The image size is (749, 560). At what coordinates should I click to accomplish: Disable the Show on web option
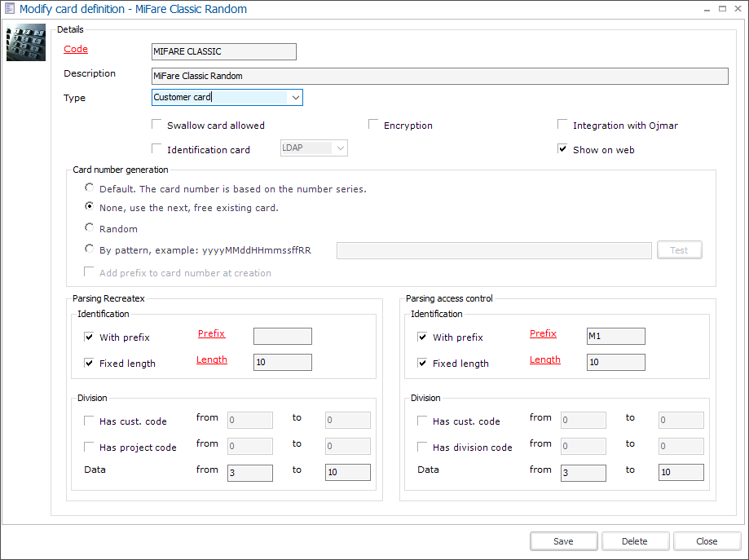pyautogui.click(x=562, y=148)
